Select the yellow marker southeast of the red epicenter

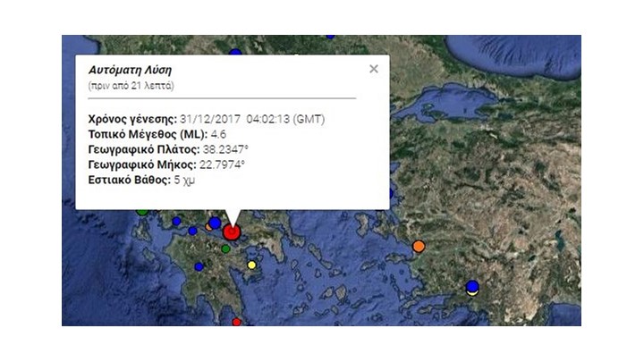[x=251, y=265]
